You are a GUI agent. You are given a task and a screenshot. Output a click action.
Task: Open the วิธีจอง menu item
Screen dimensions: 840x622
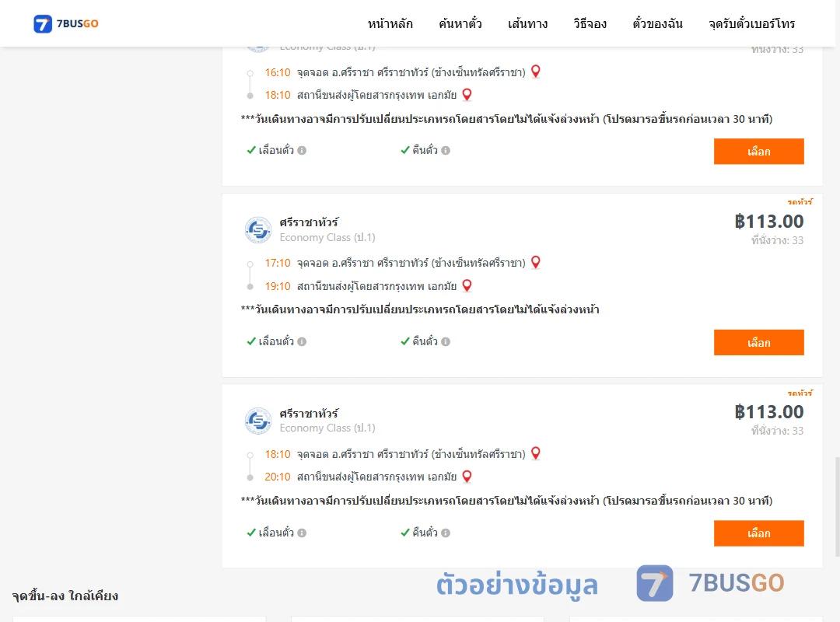click(x=590, y=23)
